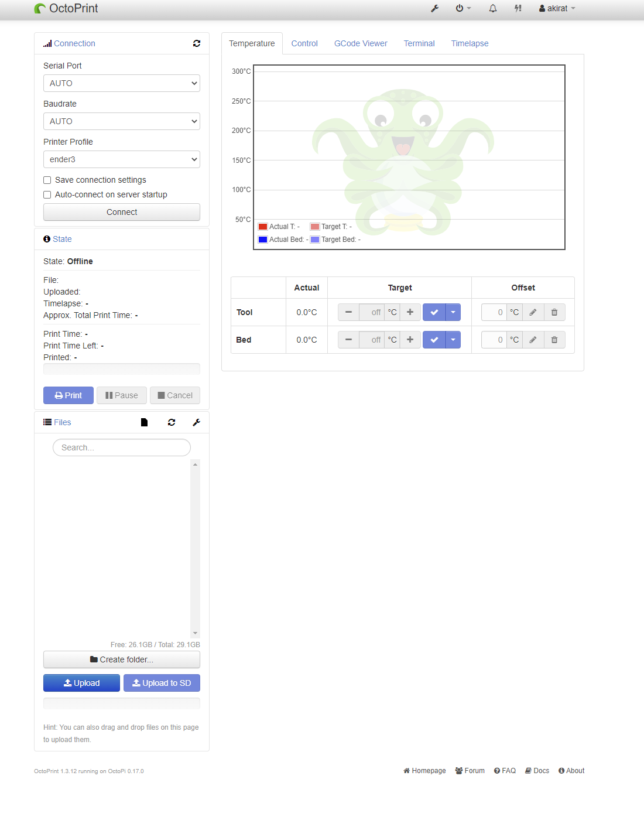Toggle Target Bed legend swatch
644x827 pixels.
pyautogui.click(x=315, y=240)
